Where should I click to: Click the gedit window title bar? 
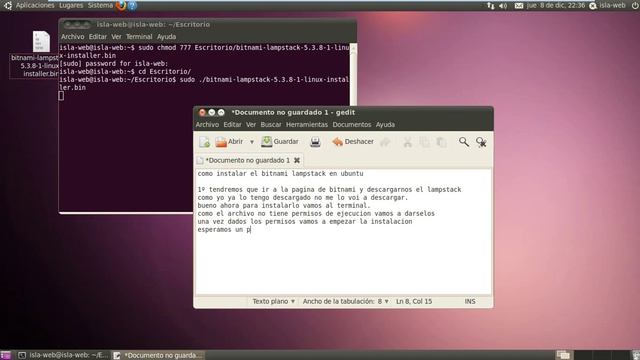click(343, 112)
